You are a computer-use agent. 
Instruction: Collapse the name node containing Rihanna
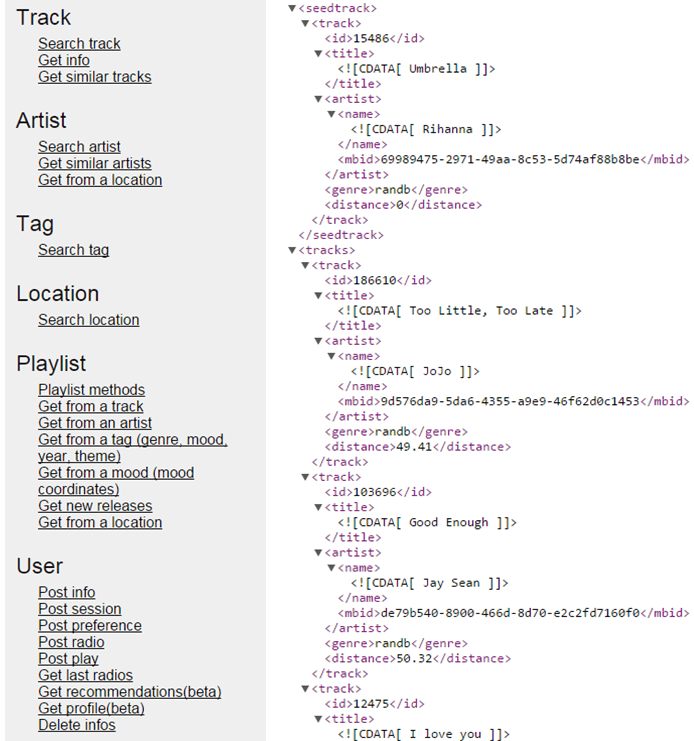pos(331,114)
